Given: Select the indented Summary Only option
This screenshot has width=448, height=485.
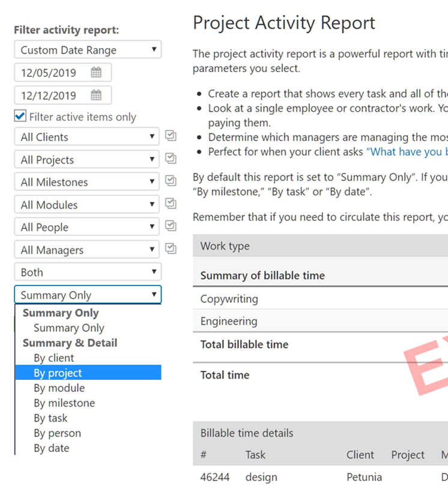Looking at the screenshot, I should [68, 328].
